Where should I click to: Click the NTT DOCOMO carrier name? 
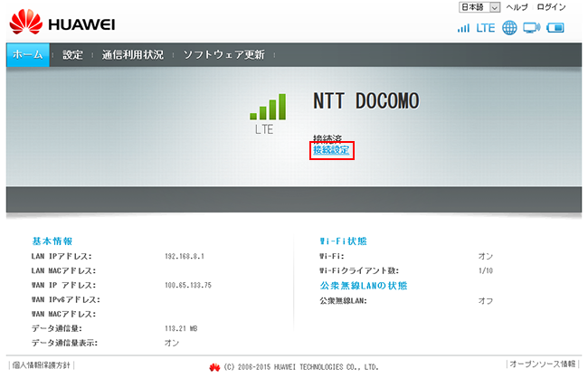pyautogui.click(x=366, y=99)
